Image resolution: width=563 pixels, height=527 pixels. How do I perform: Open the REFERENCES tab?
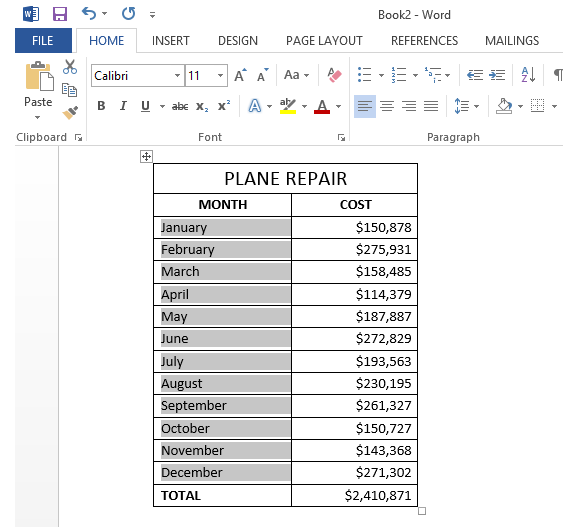click(424, 41)
